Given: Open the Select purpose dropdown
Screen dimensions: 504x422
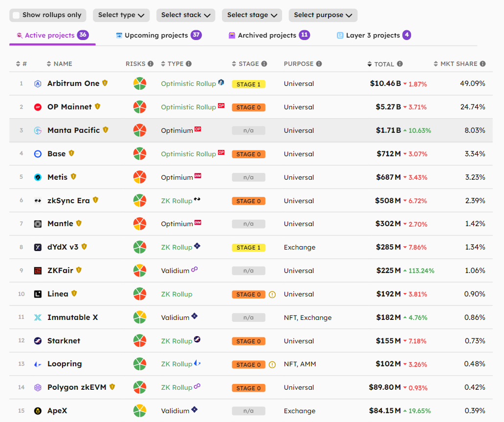Looking at the screenshot, I should point(323,15).
